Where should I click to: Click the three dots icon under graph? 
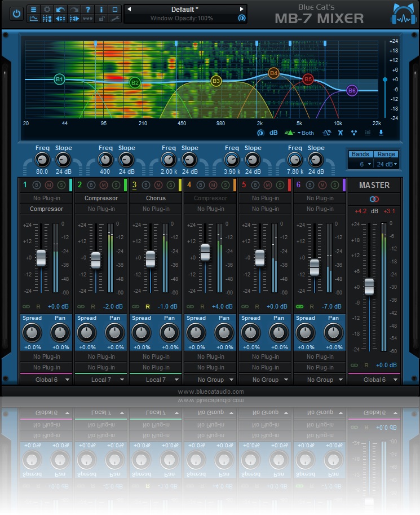[x=354, y=133]
